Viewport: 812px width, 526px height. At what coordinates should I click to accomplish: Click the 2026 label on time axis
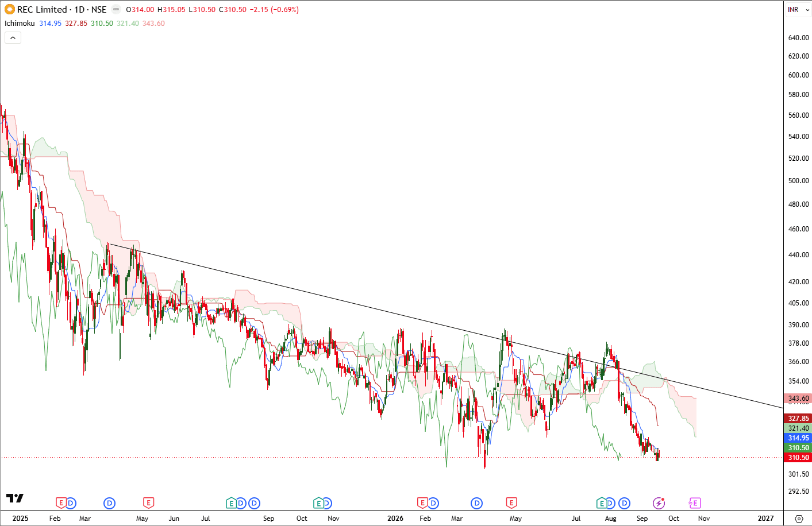tap(395, 518)
